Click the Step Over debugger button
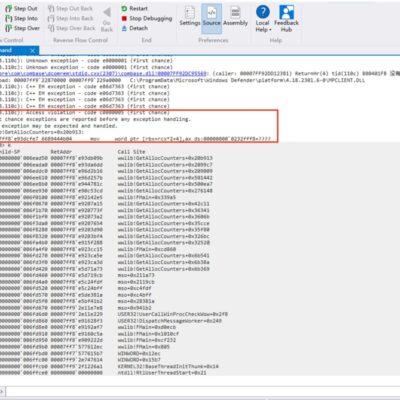This screenshot has width=400, height=400. pos(22,28)
